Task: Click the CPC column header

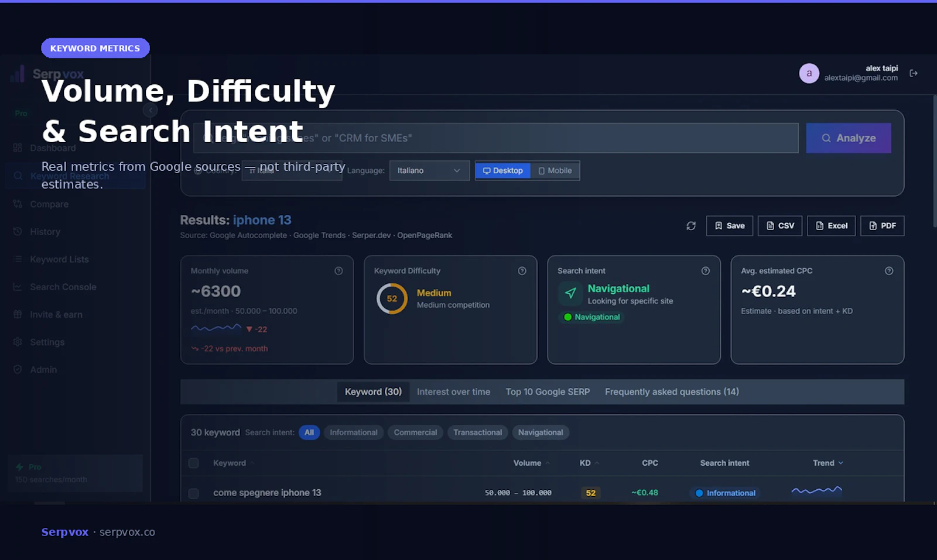Action: coord(650,463)
